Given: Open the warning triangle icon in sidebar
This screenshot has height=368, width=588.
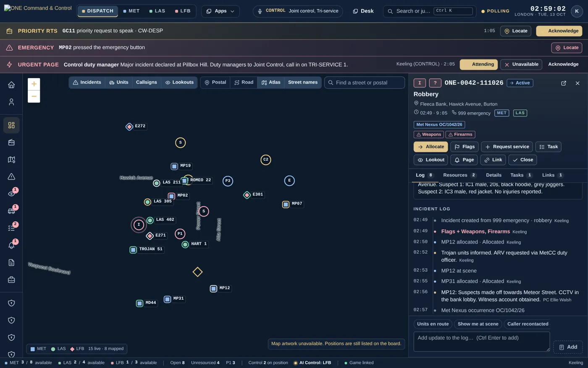Looking at the screenshot, I should tap(11, 177).
